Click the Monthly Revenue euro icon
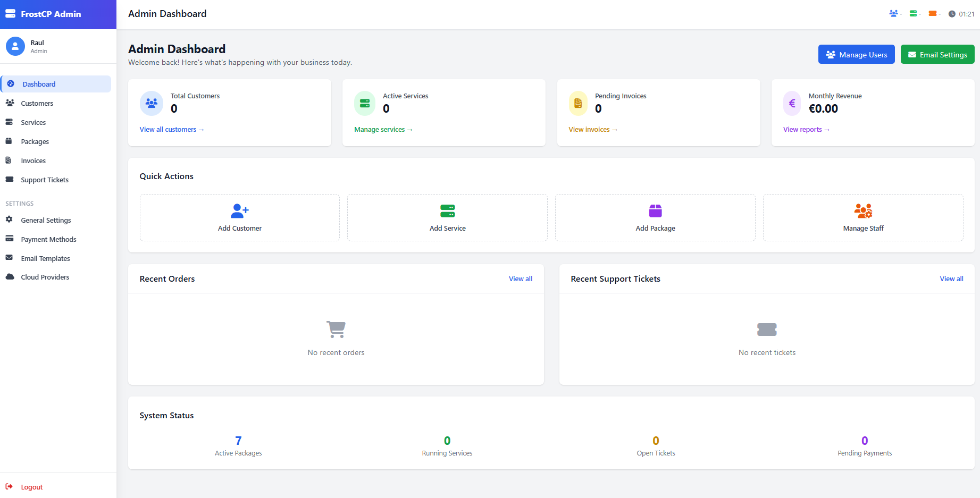 (x=792, y=103)
